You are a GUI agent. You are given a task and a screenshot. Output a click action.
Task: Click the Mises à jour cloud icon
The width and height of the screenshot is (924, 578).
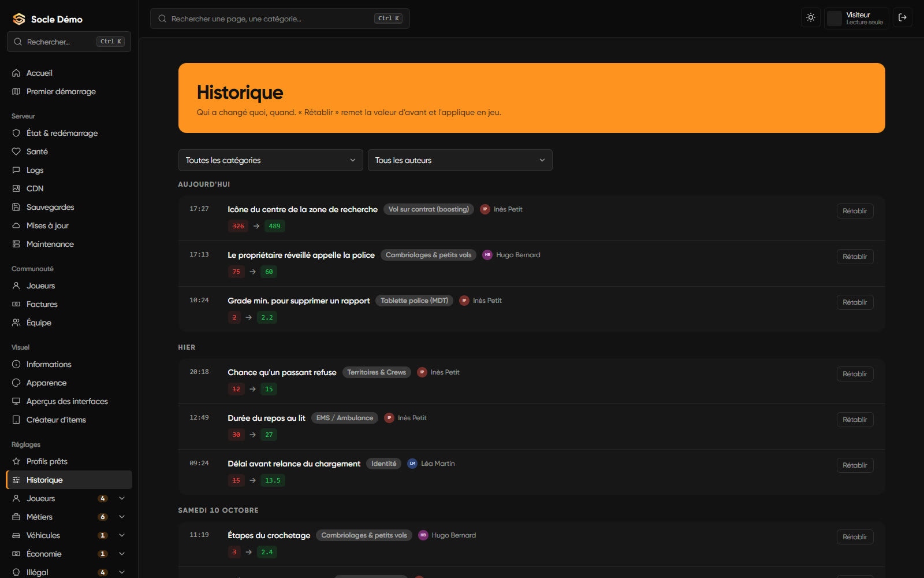[16, 225]
